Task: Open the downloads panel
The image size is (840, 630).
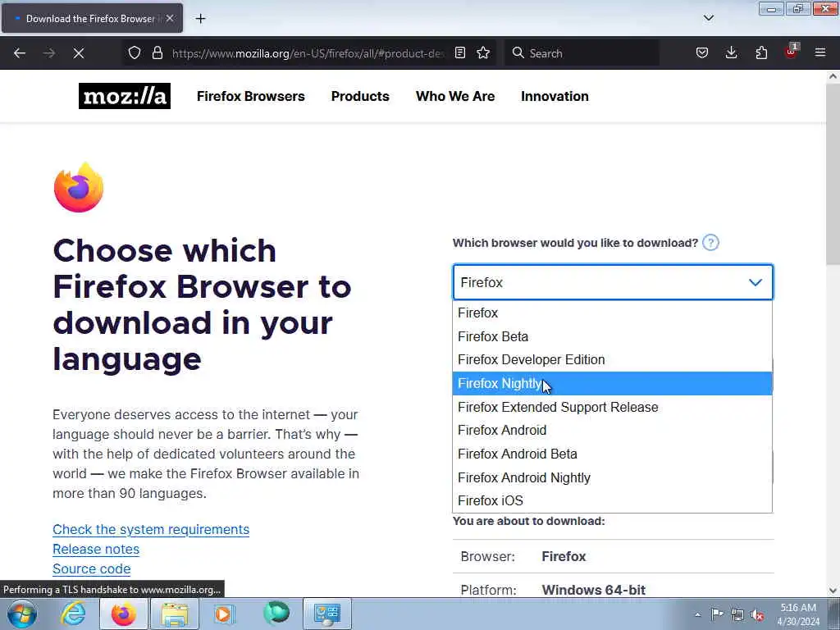Action: [x=731, y=53]
